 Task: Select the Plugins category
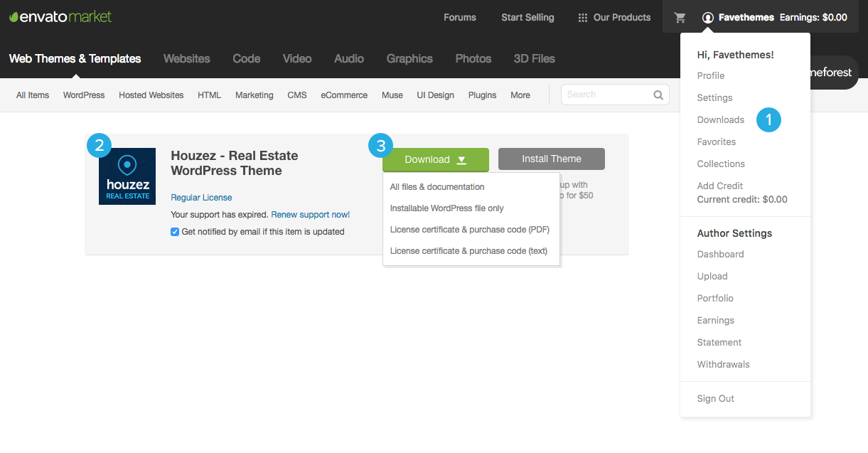tap(483, 95)
